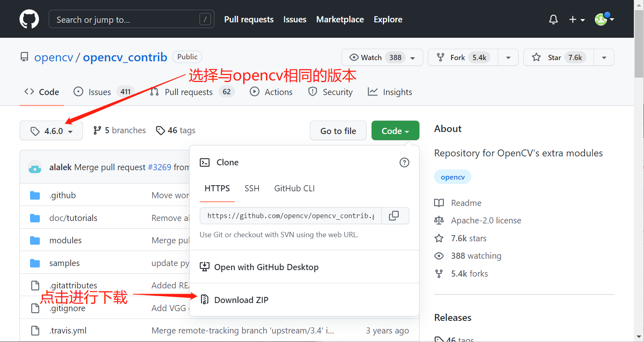
Task: Open .travis.yml commit message link
Action: point(243,331)
